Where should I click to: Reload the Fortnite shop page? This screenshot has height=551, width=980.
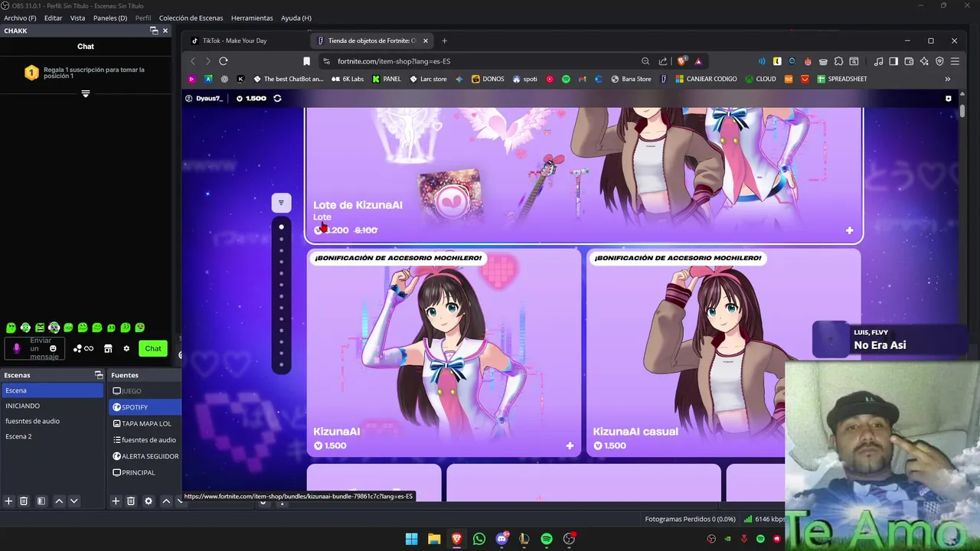(224, 61)
